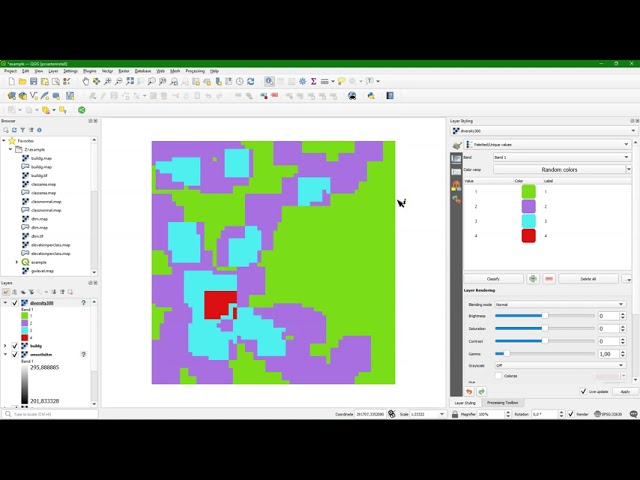640x480 pixels.
Task: Select the Zoom In magnifier tool
Action: pos(107,81)
